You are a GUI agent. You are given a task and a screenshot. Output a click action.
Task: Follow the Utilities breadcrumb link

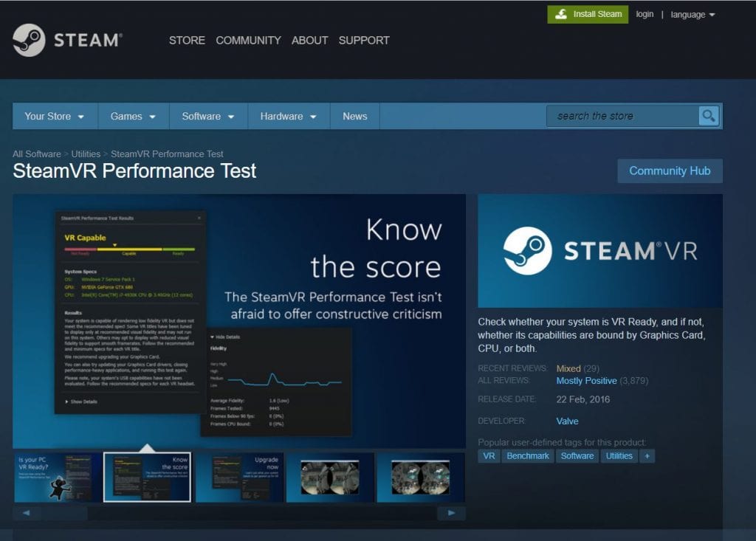point(86,154)
